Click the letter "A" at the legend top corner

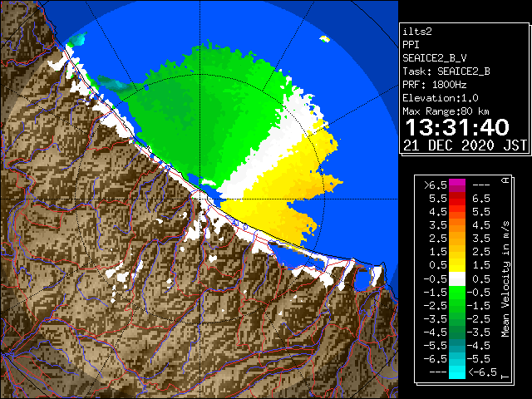click(x=505, y=180)
